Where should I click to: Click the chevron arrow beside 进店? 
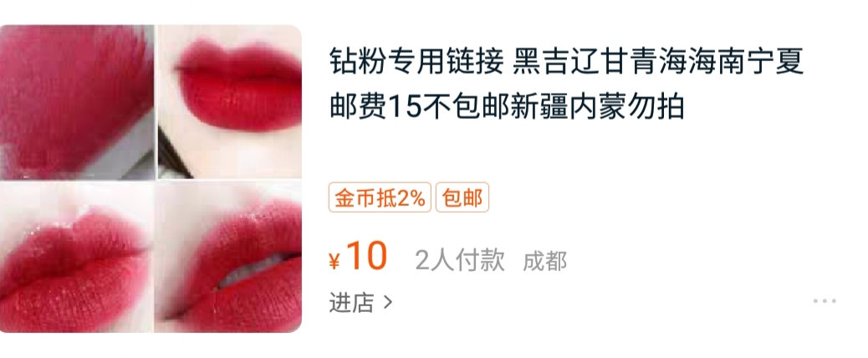(388, 303)
